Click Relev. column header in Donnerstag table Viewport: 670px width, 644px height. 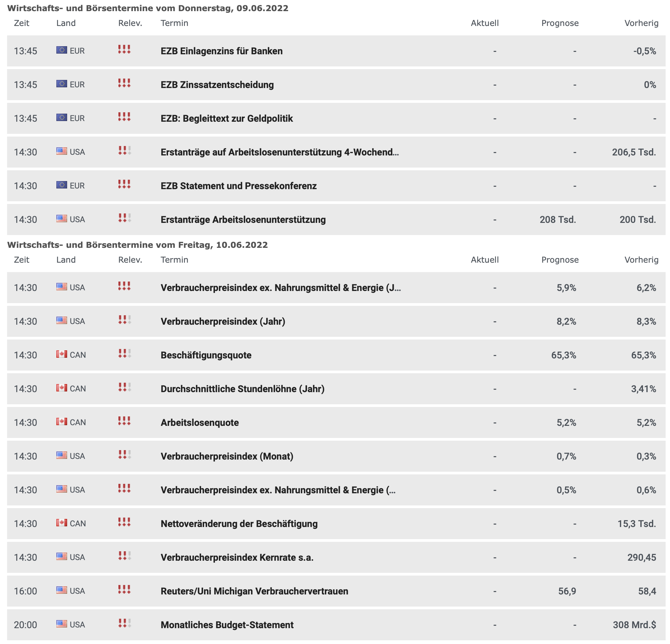click(x=130, y=23)
